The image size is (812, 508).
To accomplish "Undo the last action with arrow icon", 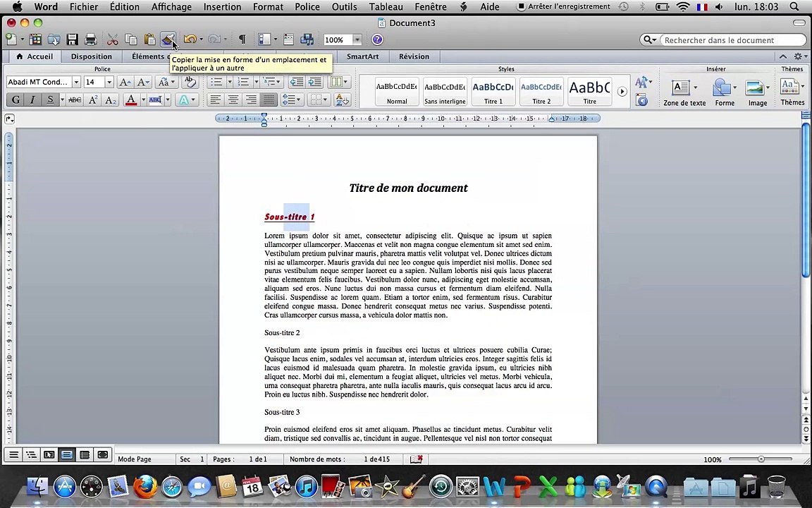I will [190, 40].
